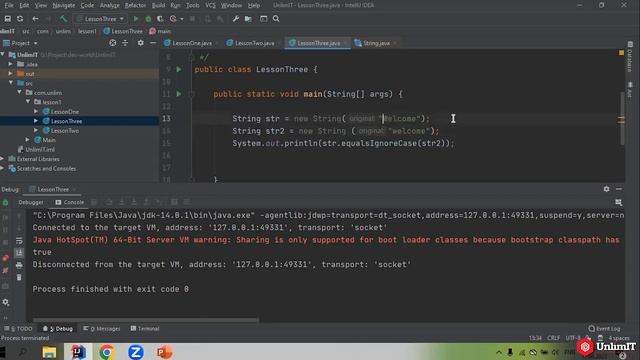Click LessonThree in breadcrumb bar
The image size is (640, 360).
123,31
